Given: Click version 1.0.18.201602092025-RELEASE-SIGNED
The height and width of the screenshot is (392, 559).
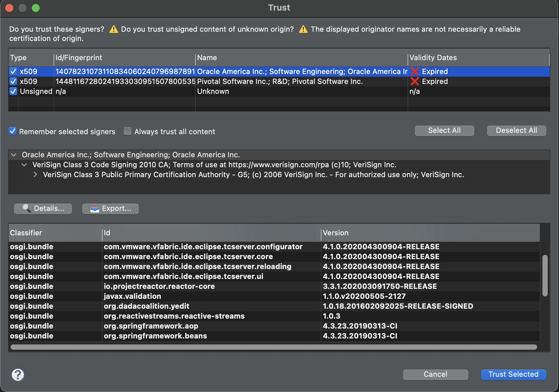Looking at the screenshot, I should [398, 306].
